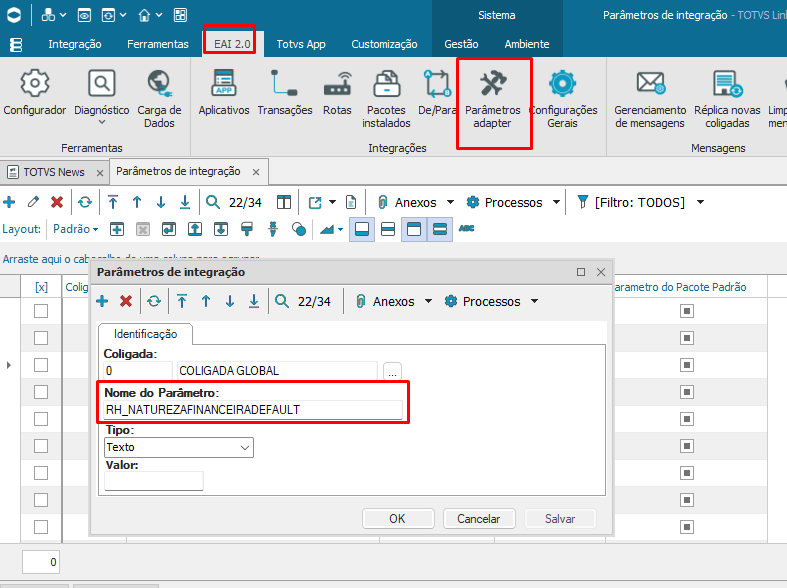Image resolution: width=787 pixels, height=588 pixels.
Task: Expand the Diagnóstico chevron
Action: pyautogui.click(x=102, y=122)
